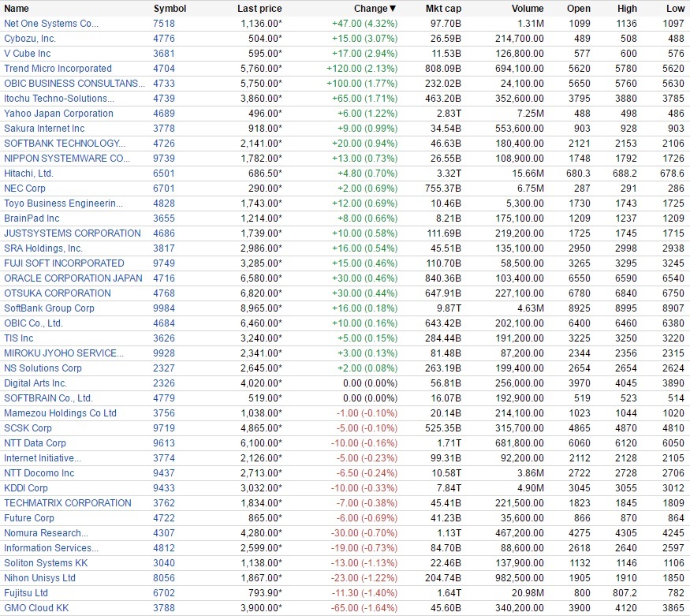Open SoftBank Group Corp link
The width and height of the screenshot is (690, 616).
pyautogui.click(x=49, y=308)
